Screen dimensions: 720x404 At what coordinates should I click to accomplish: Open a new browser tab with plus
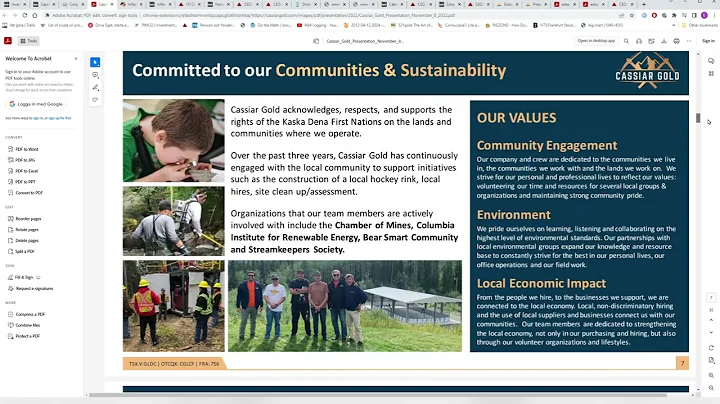pos(643,4)
